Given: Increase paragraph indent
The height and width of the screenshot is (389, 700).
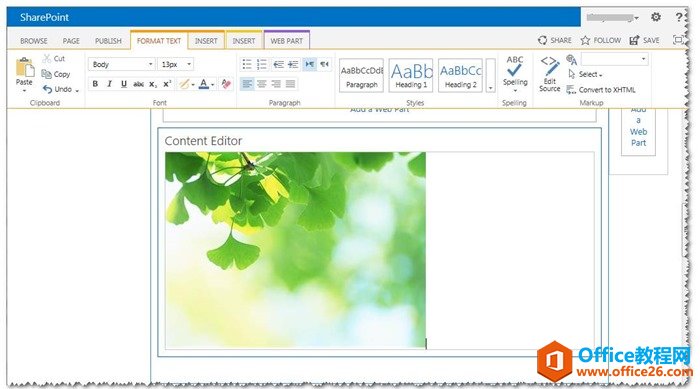Looking at the screenshot, I should pyautogui.click(x=293, y=64).
